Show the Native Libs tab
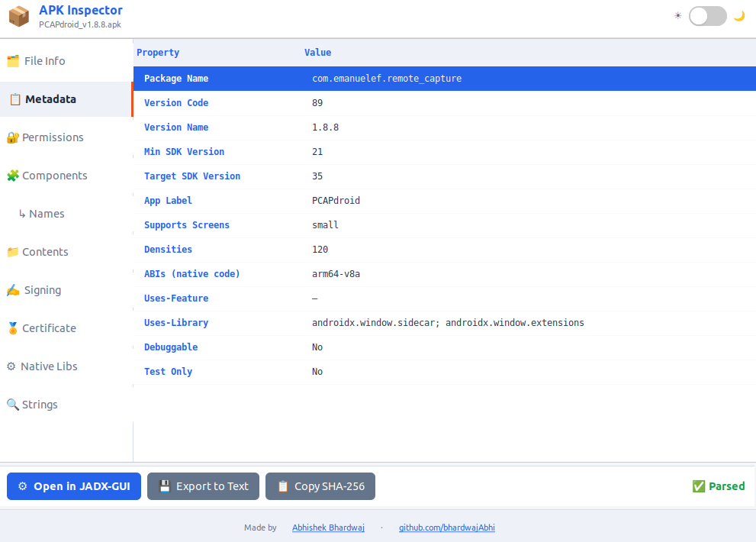 [66, 366]
